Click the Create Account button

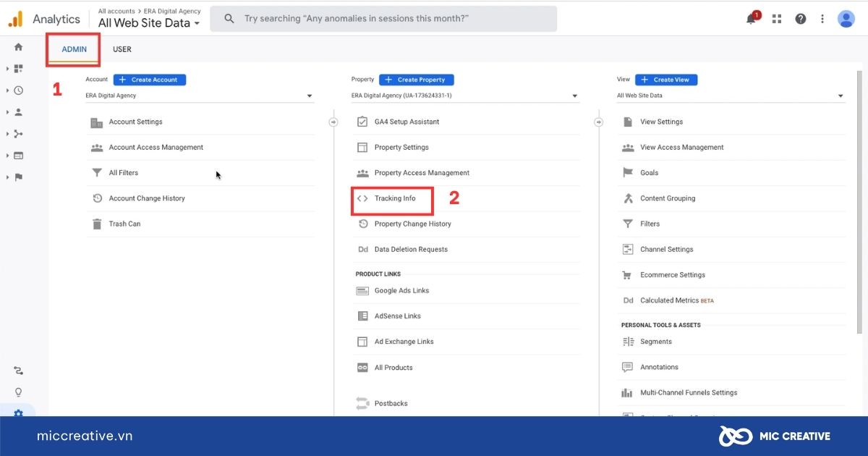click(x=150, y=80)
